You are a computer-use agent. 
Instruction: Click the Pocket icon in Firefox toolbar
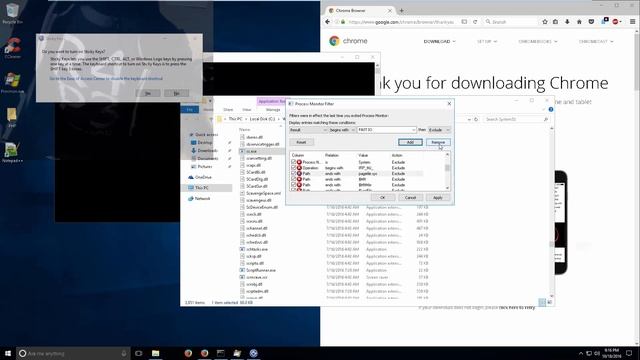coord(591,22)
